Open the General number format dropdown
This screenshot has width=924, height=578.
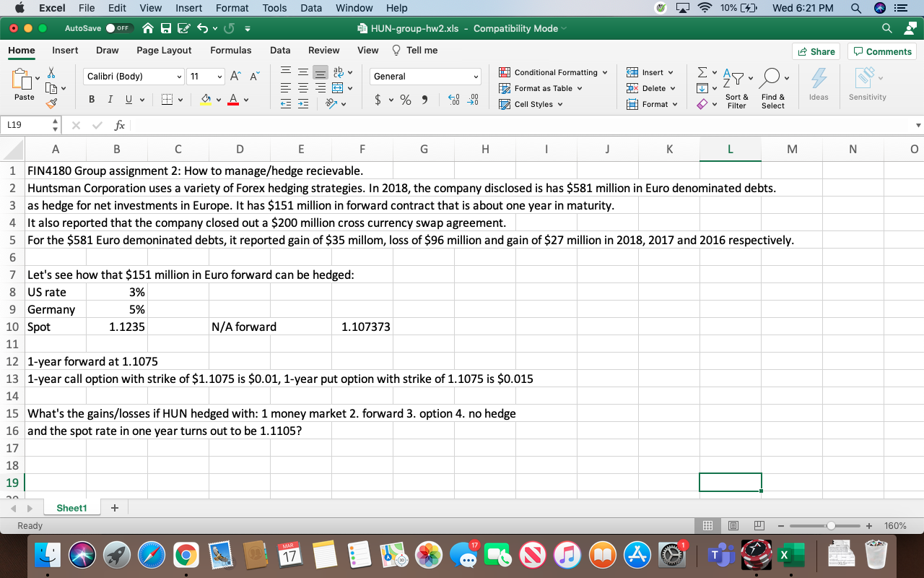475,77
